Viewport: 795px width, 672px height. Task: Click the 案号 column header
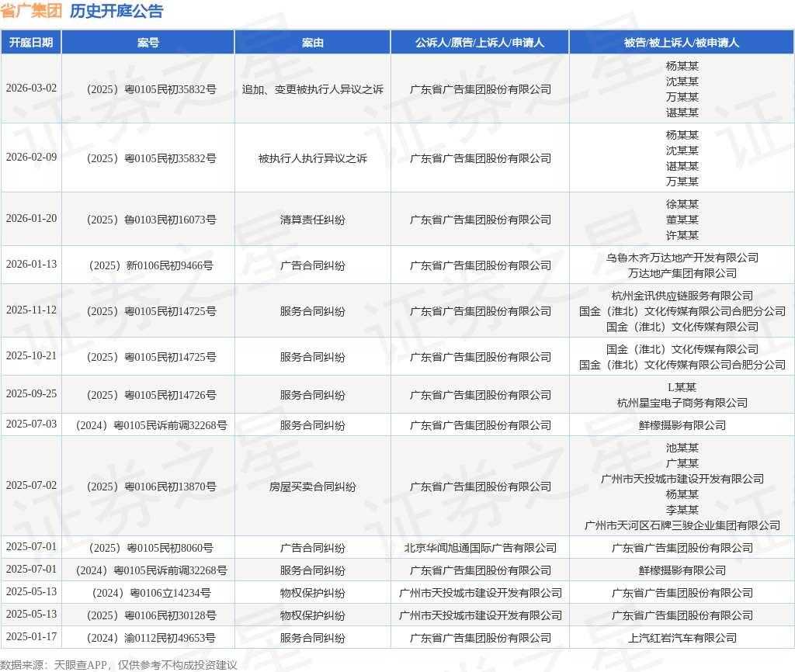pyautogui.click(x=148, y=43)
